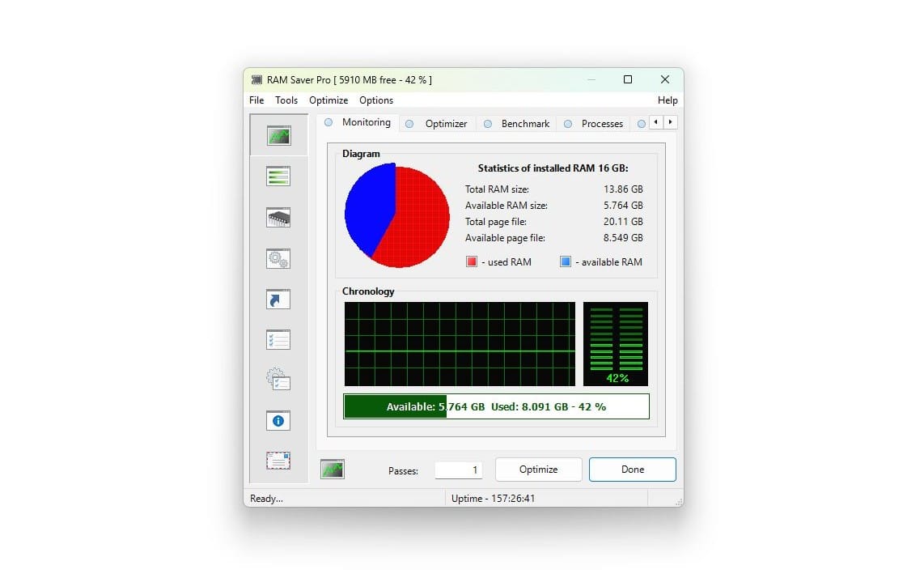Click the 'Uptime - 157:26:41' status text
Viewport: 924px width, 578px height.
494,499
